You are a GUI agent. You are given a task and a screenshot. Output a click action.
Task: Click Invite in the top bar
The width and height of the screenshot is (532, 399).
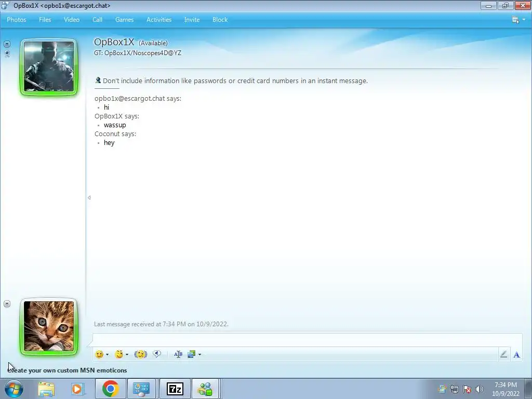192,20
